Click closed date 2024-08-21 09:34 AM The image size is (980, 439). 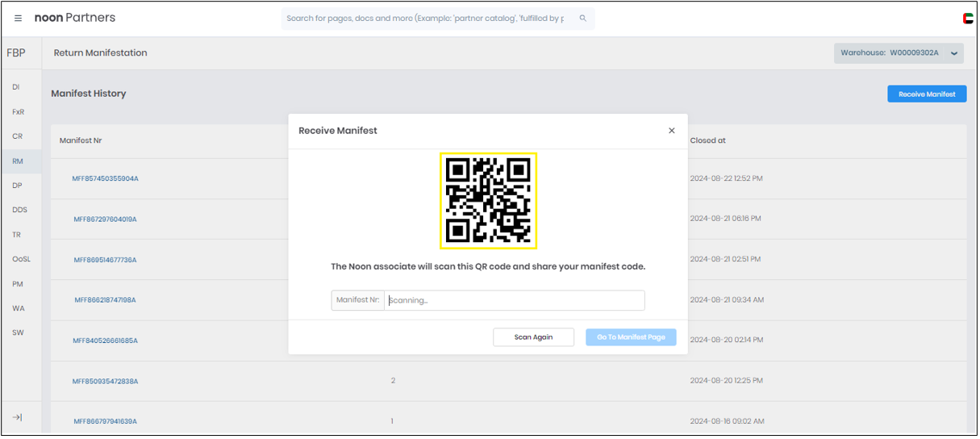tap(727, 299)
